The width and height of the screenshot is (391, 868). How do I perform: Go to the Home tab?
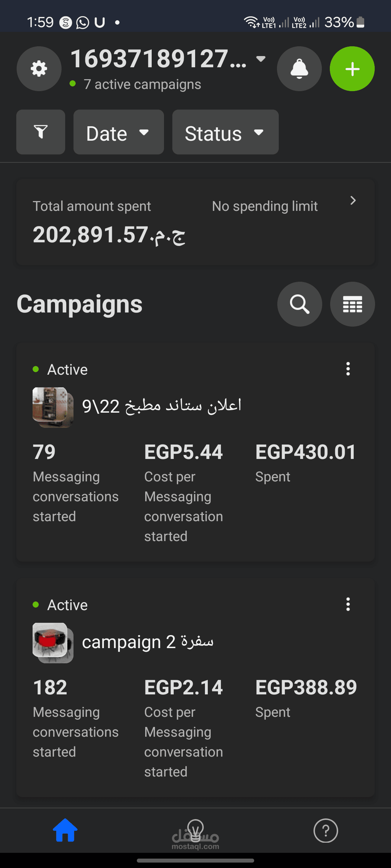coord(65,831)
